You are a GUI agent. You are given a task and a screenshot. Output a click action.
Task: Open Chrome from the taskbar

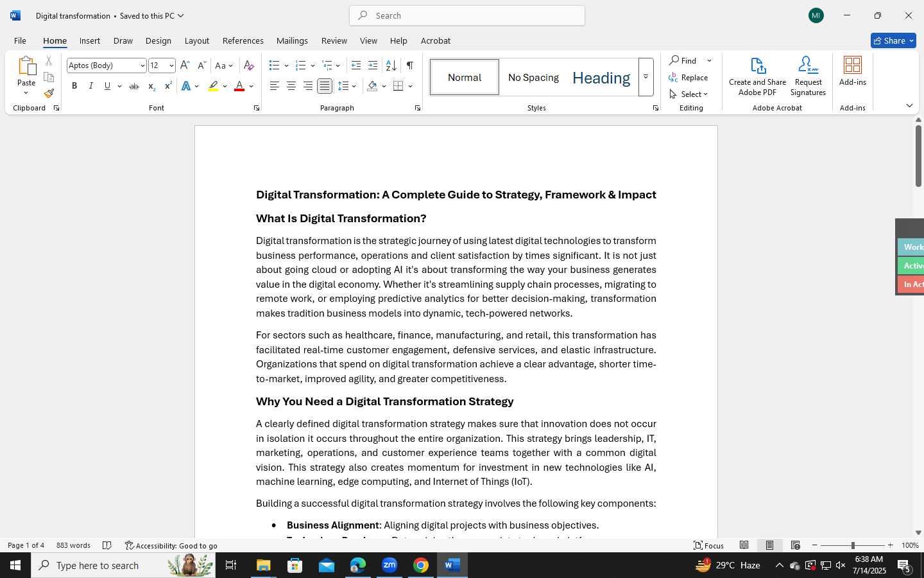coord(420,565)
